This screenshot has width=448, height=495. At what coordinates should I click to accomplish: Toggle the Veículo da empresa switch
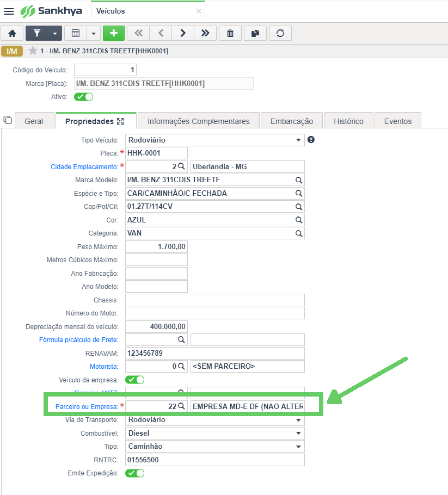click(135, 380)
